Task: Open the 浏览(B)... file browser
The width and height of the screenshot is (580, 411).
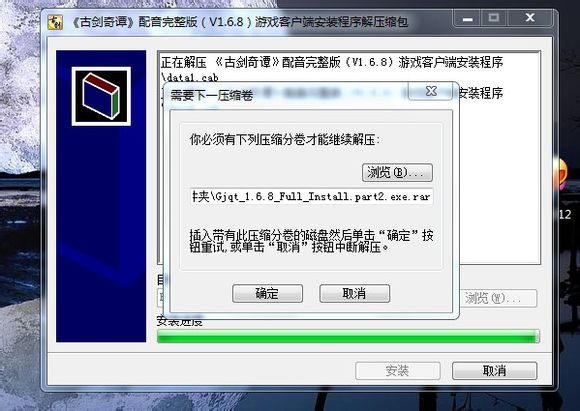Action: 397,172
